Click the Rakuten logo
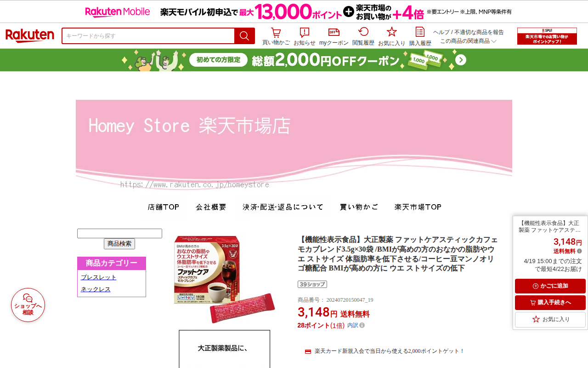 [x=30, y=36]
